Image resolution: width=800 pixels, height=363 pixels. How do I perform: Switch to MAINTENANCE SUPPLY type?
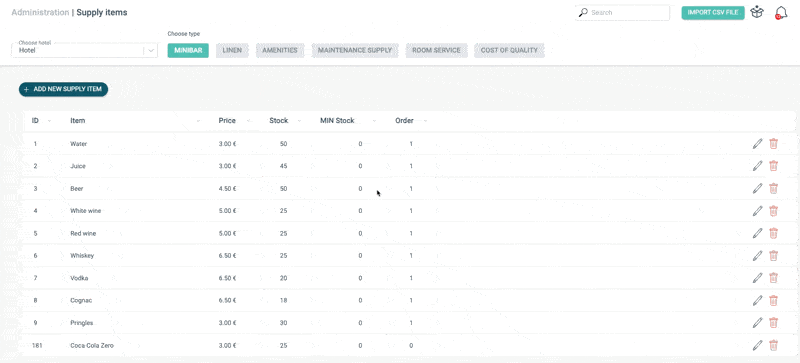[355, 51]
